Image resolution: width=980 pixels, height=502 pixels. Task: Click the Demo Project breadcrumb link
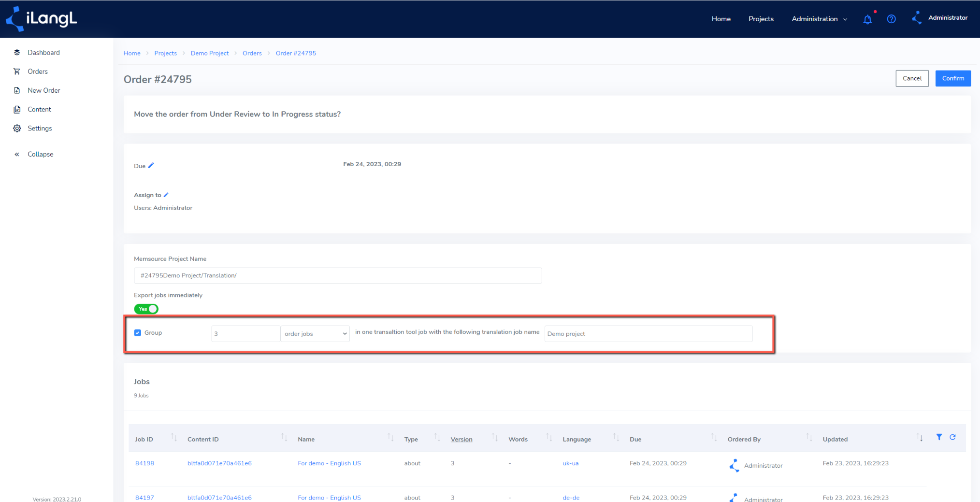(x=210, y=53)
